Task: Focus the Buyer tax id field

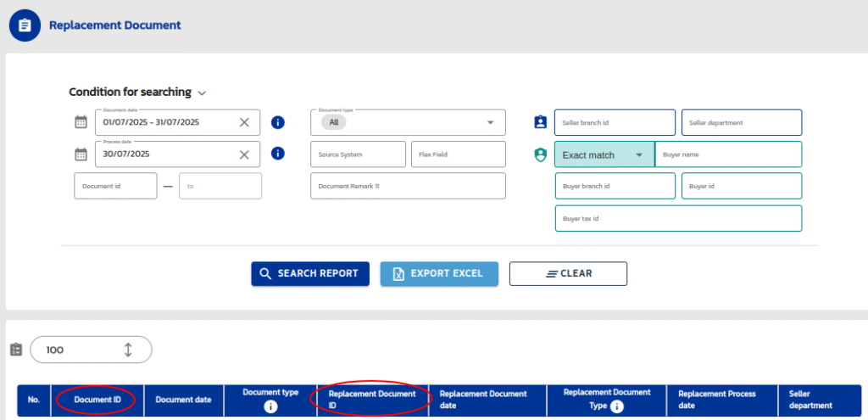Action: [x=679, y=218]
